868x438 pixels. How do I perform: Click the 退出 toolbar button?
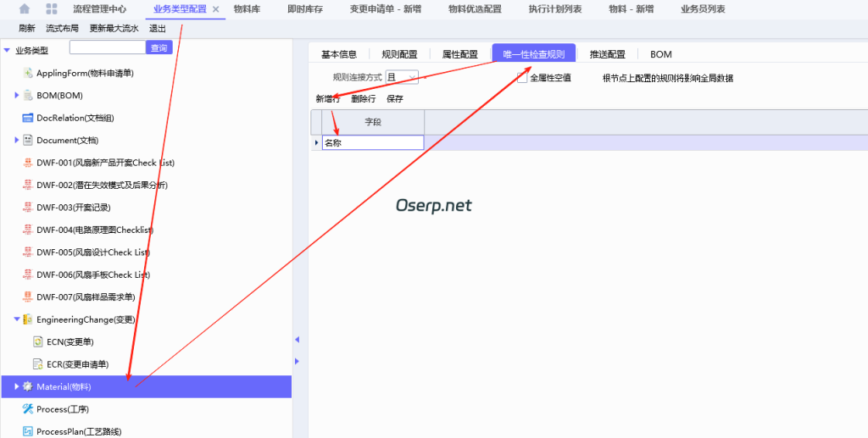click(157, 28)
